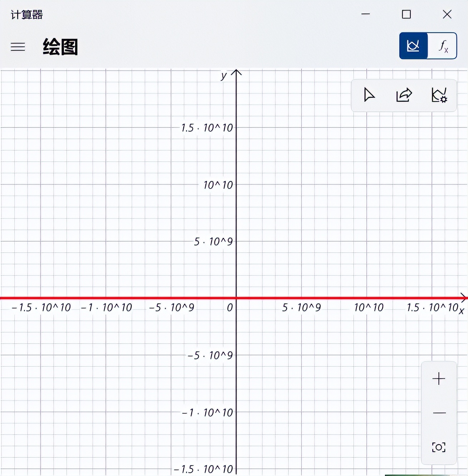Click the positive x-axis label 10^10
Image resolution: width=468 pixels, height=476 pixels.
(x=369, y=307)
